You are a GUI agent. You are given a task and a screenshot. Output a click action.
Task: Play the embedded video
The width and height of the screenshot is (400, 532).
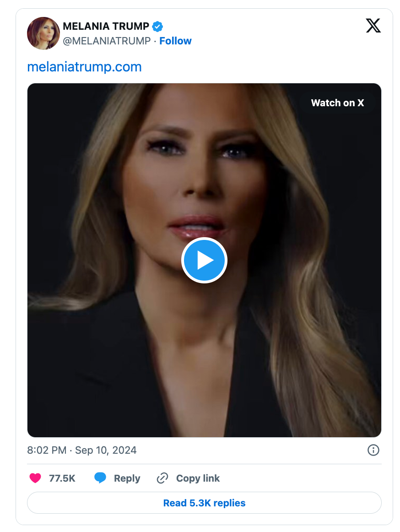[x=204, y=260]
